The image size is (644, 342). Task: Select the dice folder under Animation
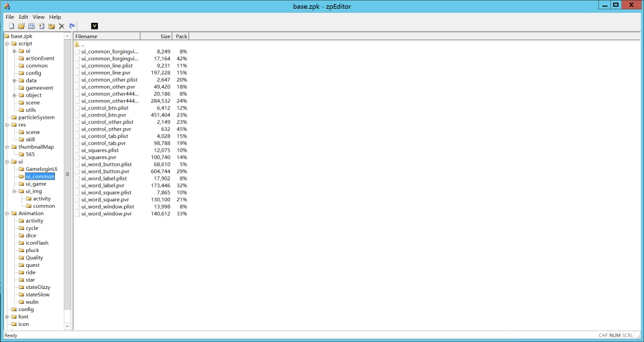point(31,235)
